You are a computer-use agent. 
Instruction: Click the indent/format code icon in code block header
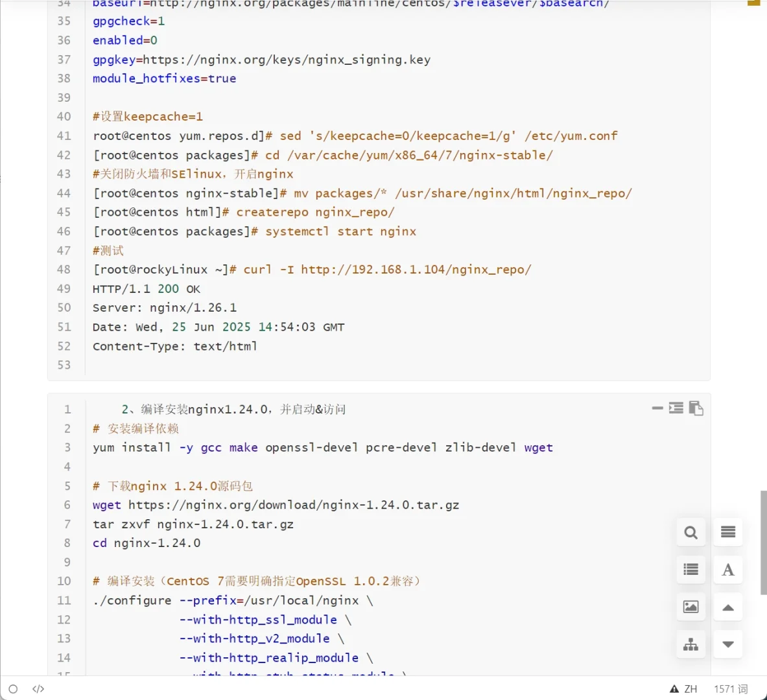(x=676, y=408)
